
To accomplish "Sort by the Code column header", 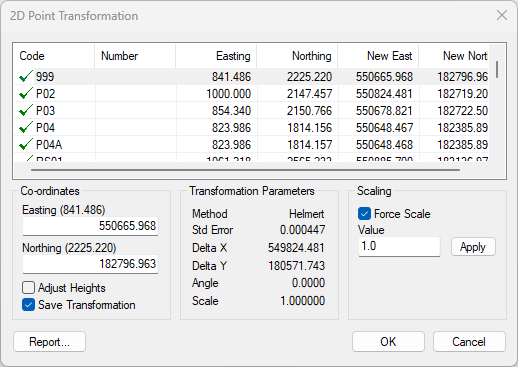I will pos(54,56).
